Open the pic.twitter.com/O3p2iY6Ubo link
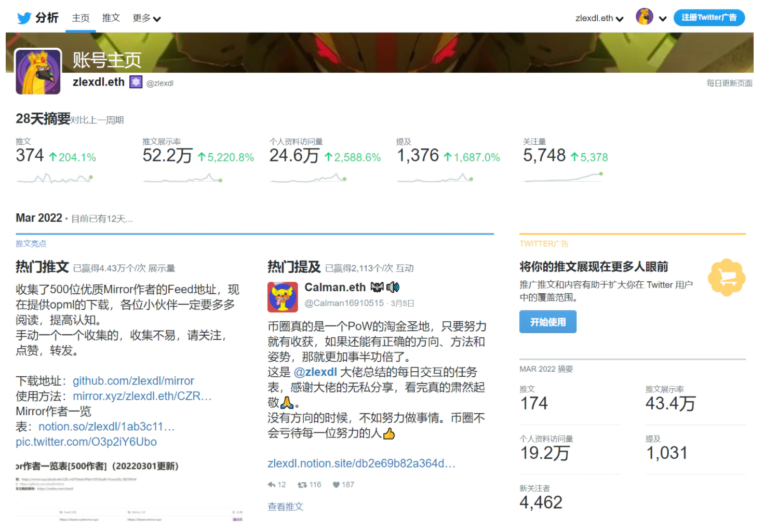This screenshot has width=777, height=532. pos(86,442)
